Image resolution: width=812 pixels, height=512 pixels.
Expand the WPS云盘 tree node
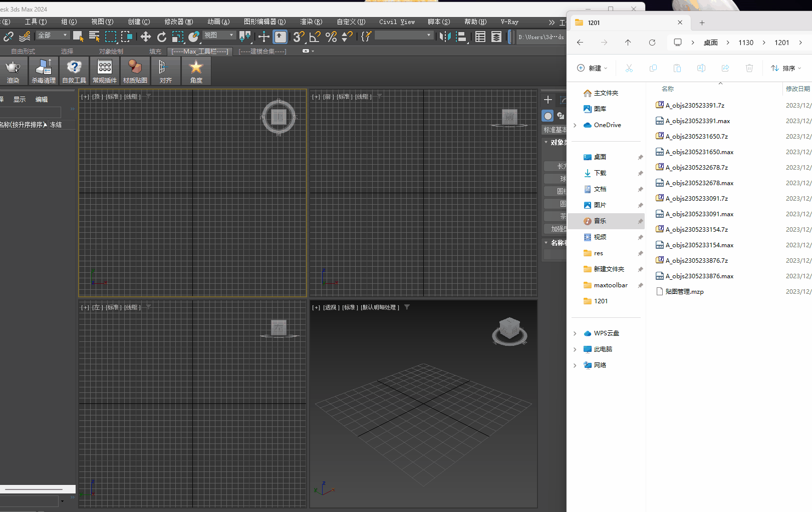pyautogui.click(x=575, y=333)
